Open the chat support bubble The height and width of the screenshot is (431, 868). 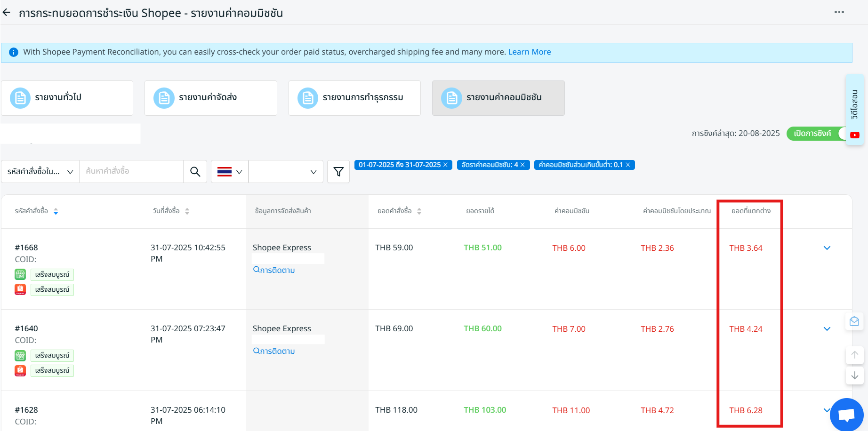tap(846, 415)
